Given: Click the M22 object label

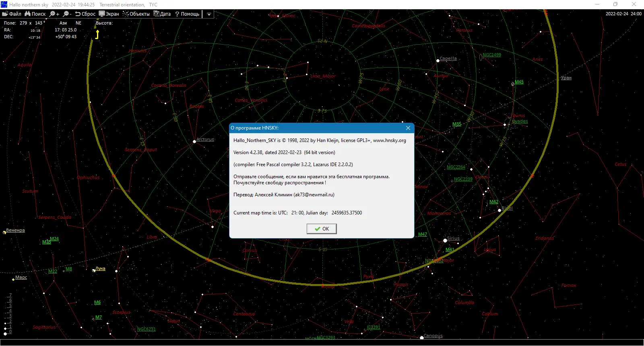Looking at the screenshot, I should [53, 272].
